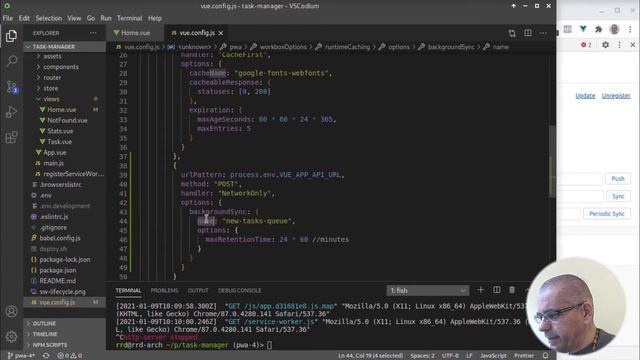Image resolution: width=640 pixels, height=360 pixels.
Task: Expand the OUTLINE section
Action: 64,323
